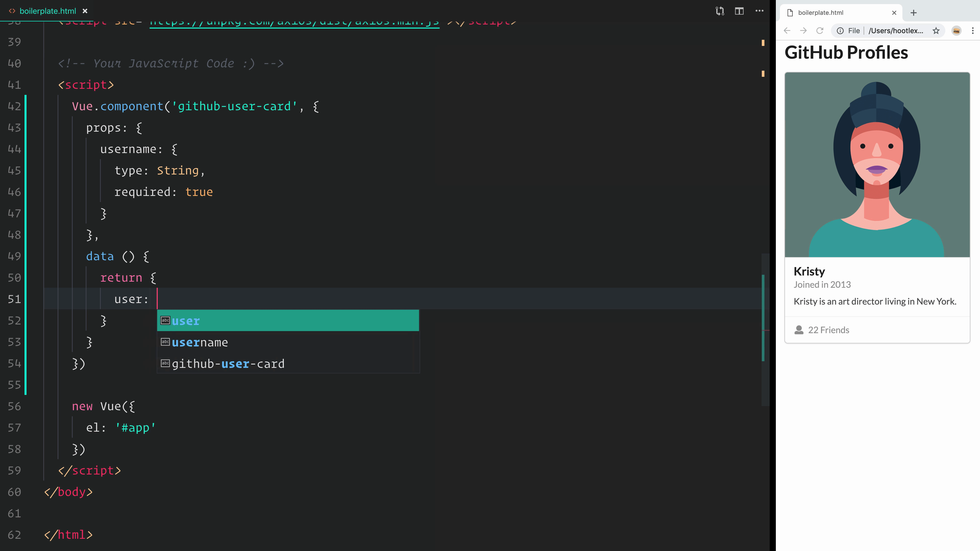
Task: Click the editor's vertical scrollbar slider
Action: pos(765,329)
